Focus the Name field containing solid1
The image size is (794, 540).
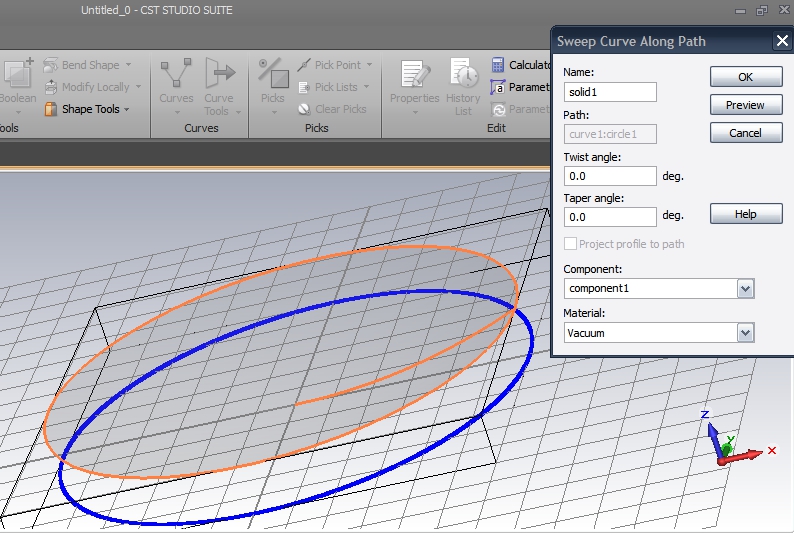[x=610, y=92]
